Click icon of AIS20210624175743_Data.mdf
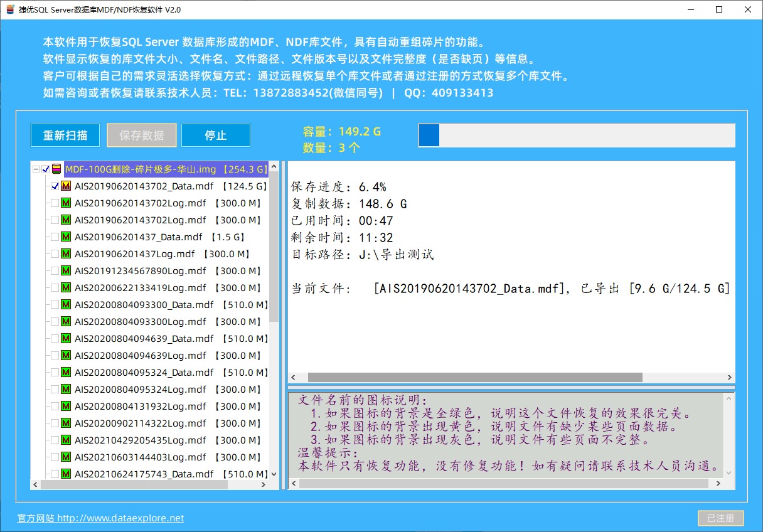 65,474
